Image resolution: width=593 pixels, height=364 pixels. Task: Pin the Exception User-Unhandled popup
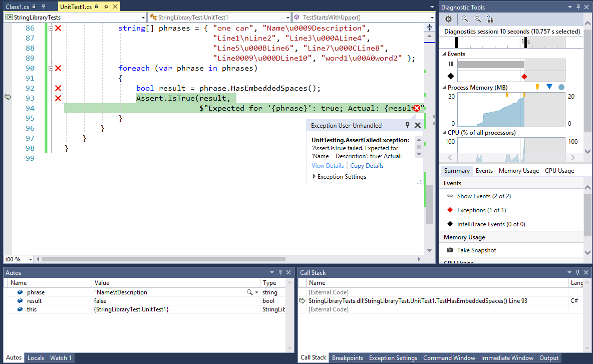[x=407, y=125]
